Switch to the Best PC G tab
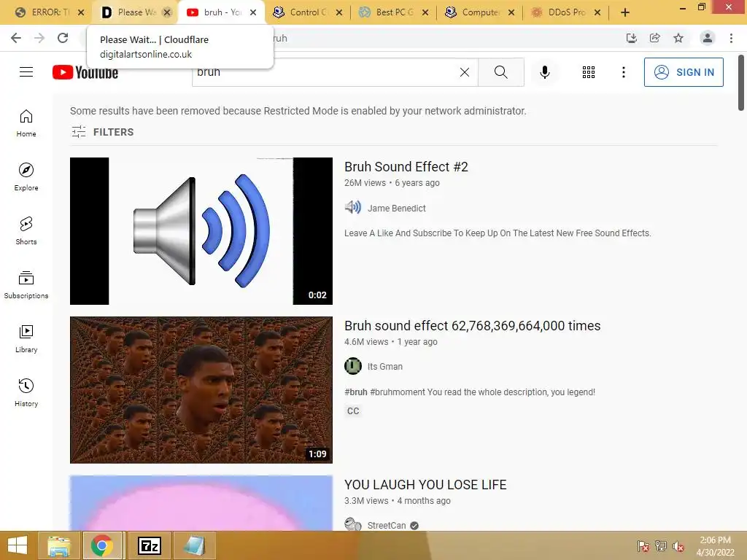The height and width of the screenshot is (560, 747). coord(393,12)
